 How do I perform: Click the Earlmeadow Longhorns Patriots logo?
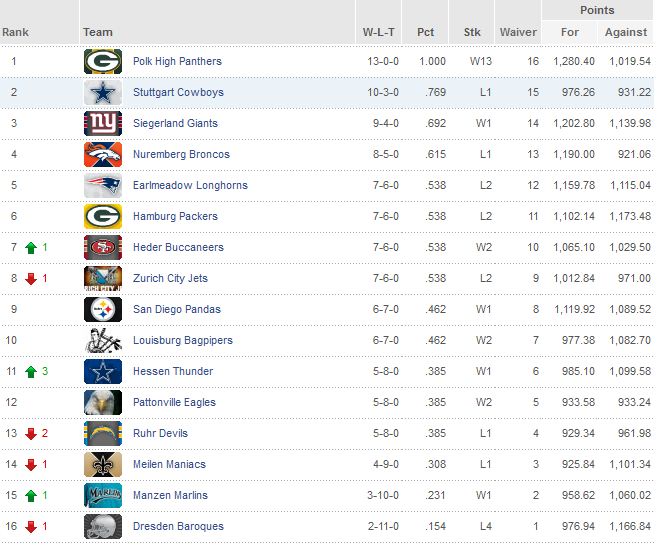(x=102, y=186)
